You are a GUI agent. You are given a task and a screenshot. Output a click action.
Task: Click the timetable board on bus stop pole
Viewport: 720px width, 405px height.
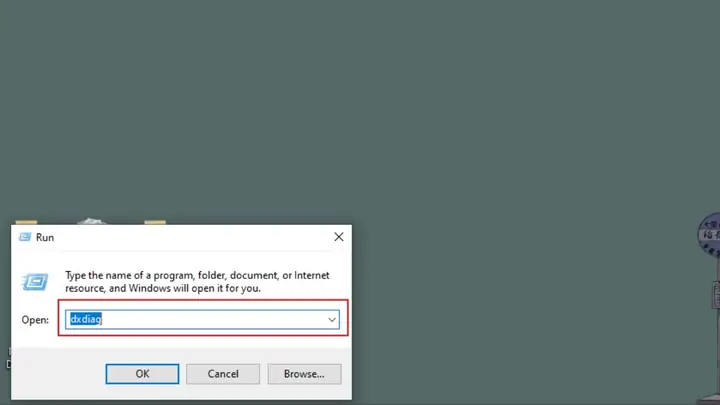click(715, 294)
